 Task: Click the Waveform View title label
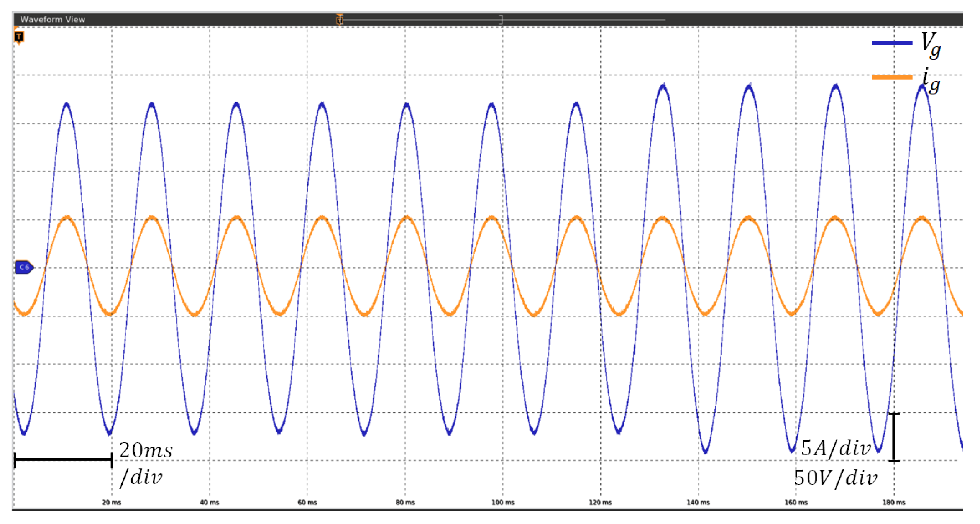(53, 19)
